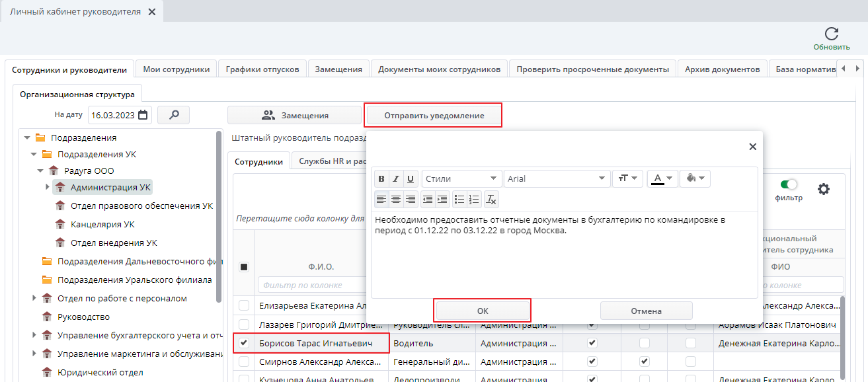This screenshot has width=868, height=382.
Task: Open the calendar date picker icon
Action: (x=143, y=115)
